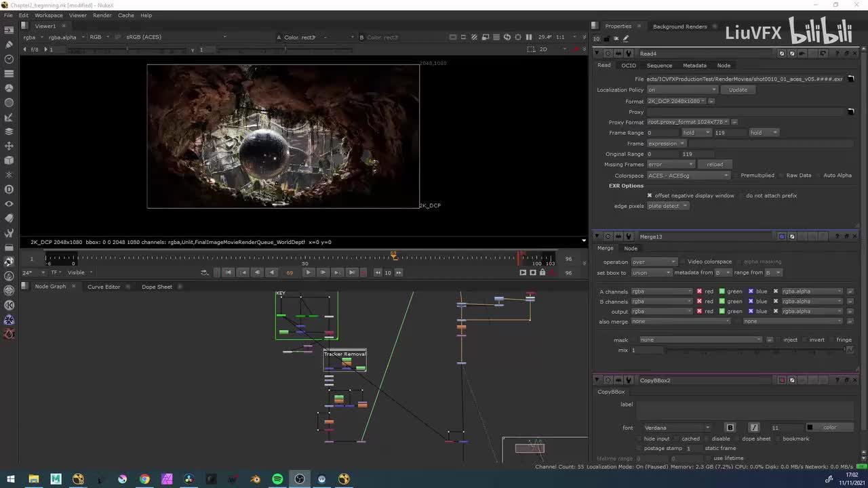The width and height of the screenshot is (868, 488).
Task: Open the 3D nodes cube icon
Action: (x=9, y=161)
